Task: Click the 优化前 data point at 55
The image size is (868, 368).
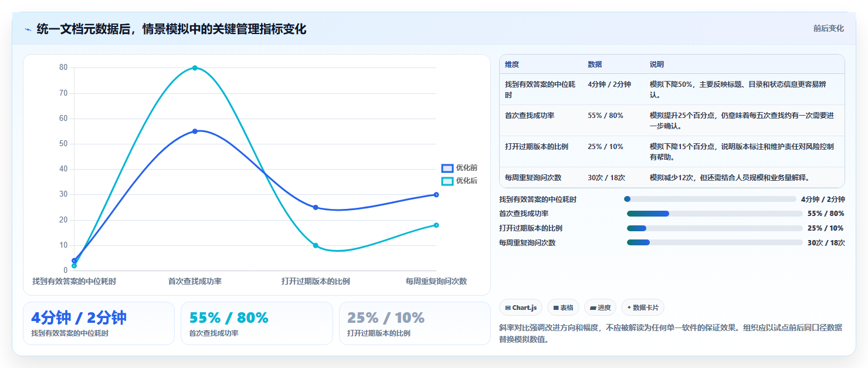Action: click(195, 131)
